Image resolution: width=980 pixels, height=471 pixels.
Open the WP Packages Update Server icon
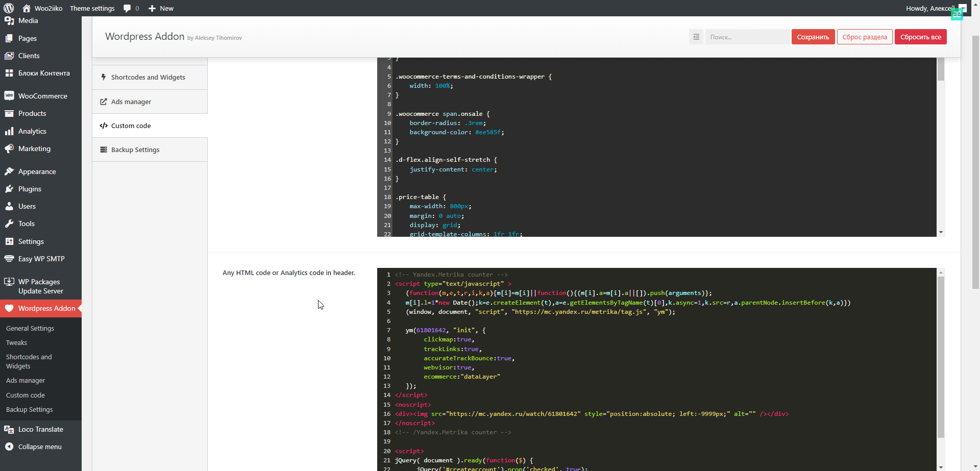pos(9,282)
